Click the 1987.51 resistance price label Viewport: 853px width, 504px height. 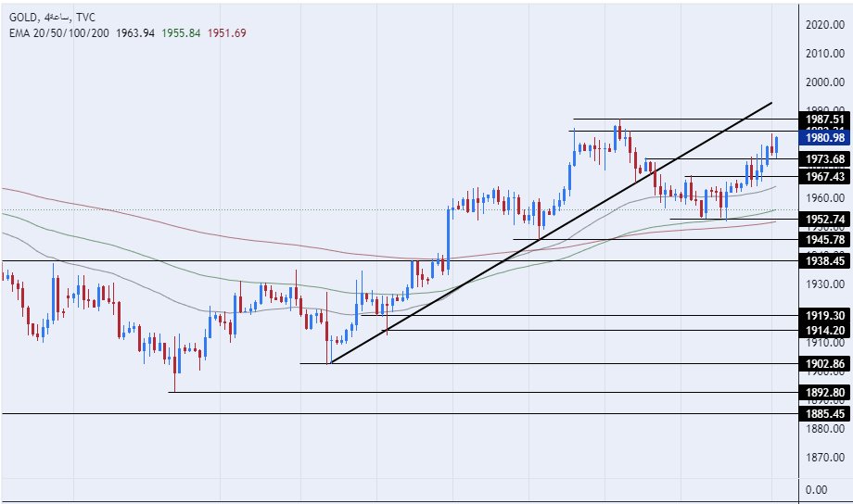(x=823, y=120)
